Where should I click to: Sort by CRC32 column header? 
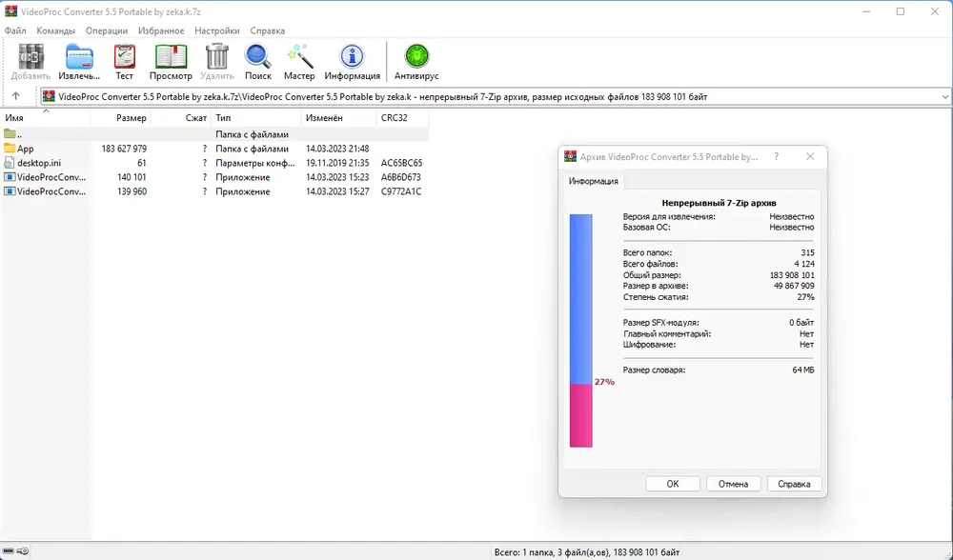pyautogui.click(x=402, y=118)
